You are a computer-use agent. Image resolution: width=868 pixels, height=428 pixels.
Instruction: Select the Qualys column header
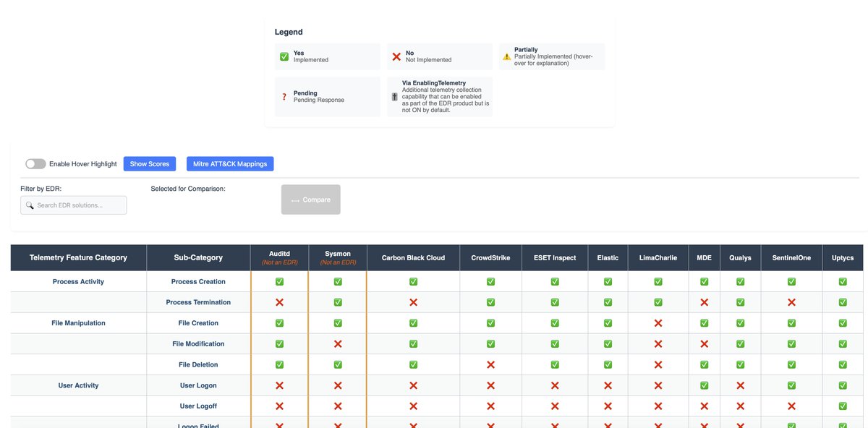tap(740, 257)
